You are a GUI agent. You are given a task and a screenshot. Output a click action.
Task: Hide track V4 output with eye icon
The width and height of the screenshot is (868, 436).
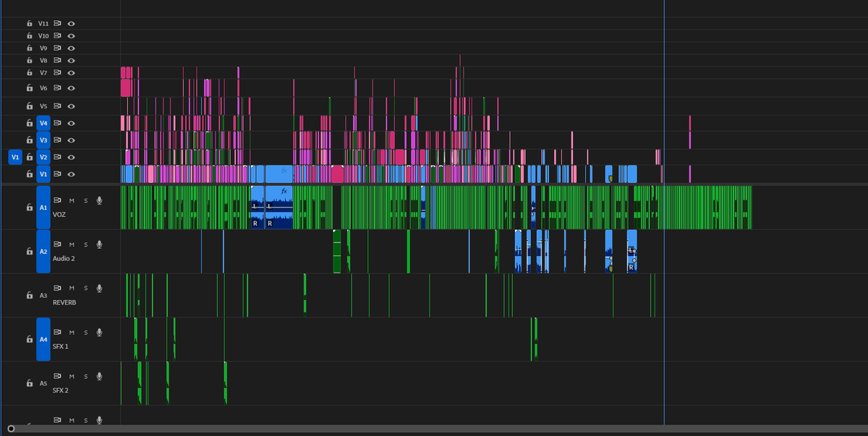point(72,123)
